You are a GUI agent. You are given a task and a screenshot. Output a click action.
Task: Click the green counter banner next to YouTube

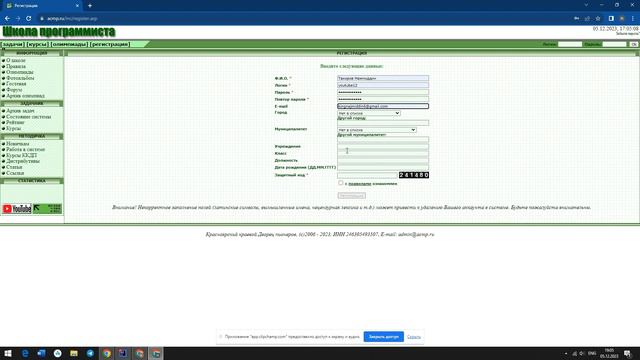(47, 209)
